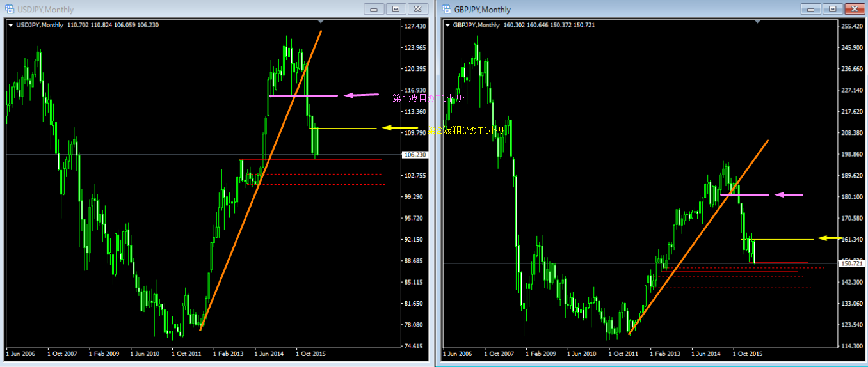Expand the triangle beside GBPJPY,Monthly chart label
Screen dimensions: 868x367
447,25
